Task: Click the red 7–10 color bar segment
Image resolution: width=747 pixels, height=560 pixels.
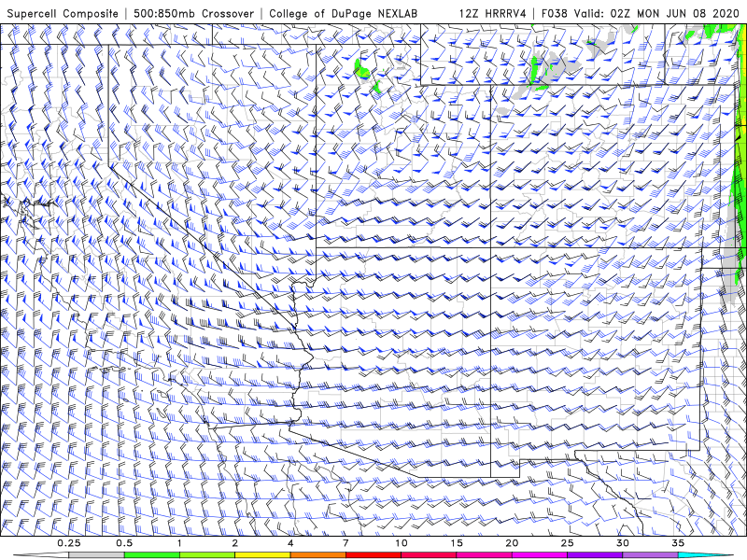Action: [x=373, y=555]
